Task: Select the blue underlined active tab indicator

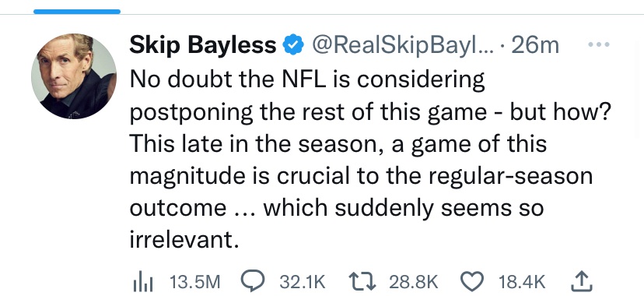Action: pos(77,12)
